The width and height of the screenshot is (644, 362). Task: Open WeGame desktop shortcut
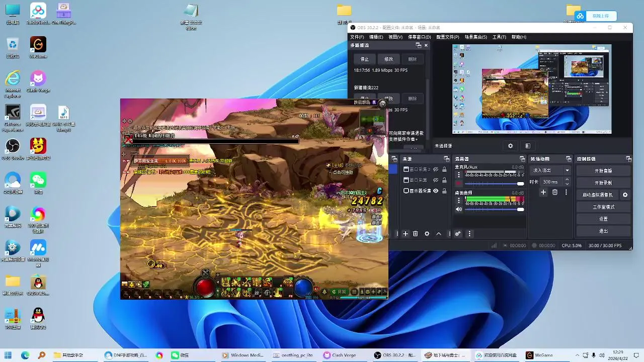(38, 48)
